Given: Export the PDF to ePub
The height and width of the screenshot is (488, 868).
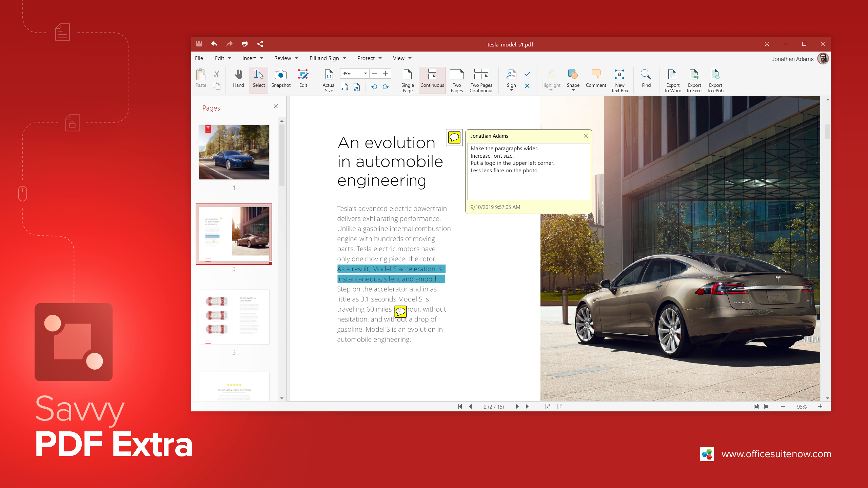Looking at the screenshot, I should point(715,81).
